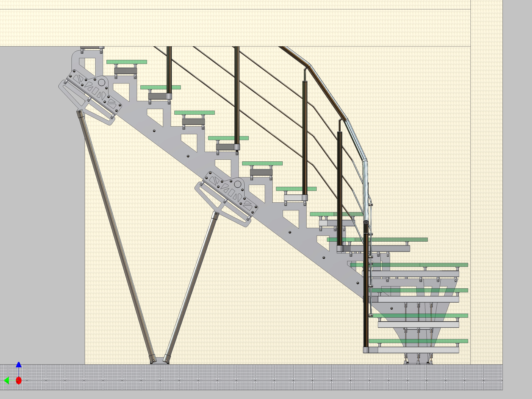The height and width of the screenshot is (399, 532).
Task: Click the red axis origin dot
Action: 19,381
